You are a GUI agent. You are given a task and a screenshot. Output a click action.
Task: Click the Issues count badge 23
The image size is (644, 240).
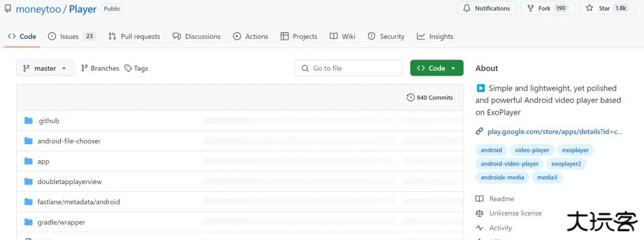[89, 36]
